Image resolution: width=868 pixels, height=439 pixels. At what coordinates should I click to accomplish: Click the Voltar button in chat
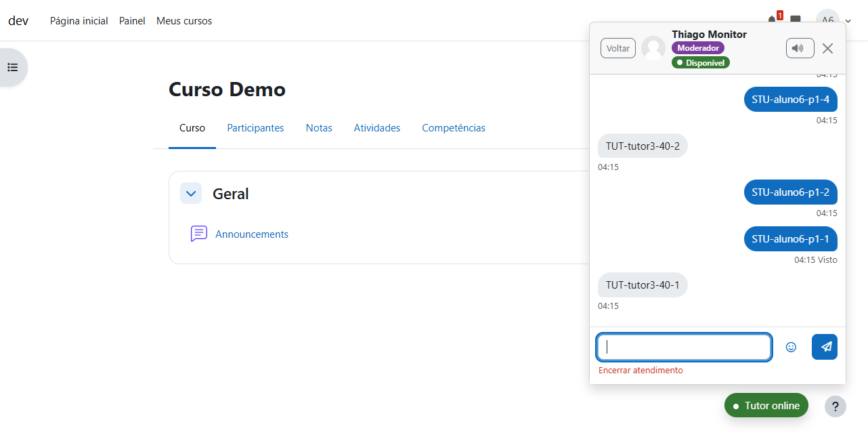(618, 48)
